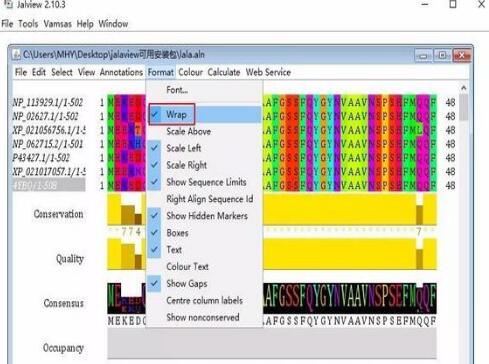
Task: Click the vertical scrollbar thumb of alignment
Action: pos(464,107)
